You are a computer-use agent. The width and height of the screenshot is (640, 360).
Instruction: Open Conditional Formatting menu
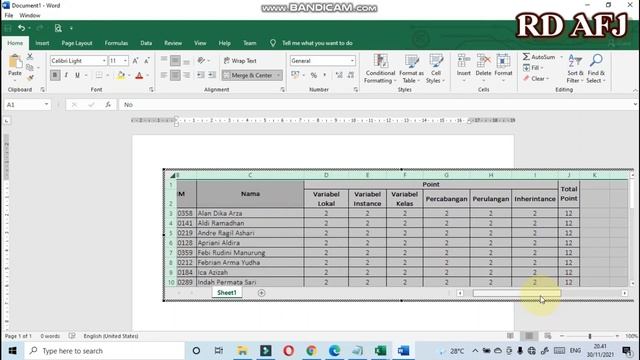(x=380, y=69)
